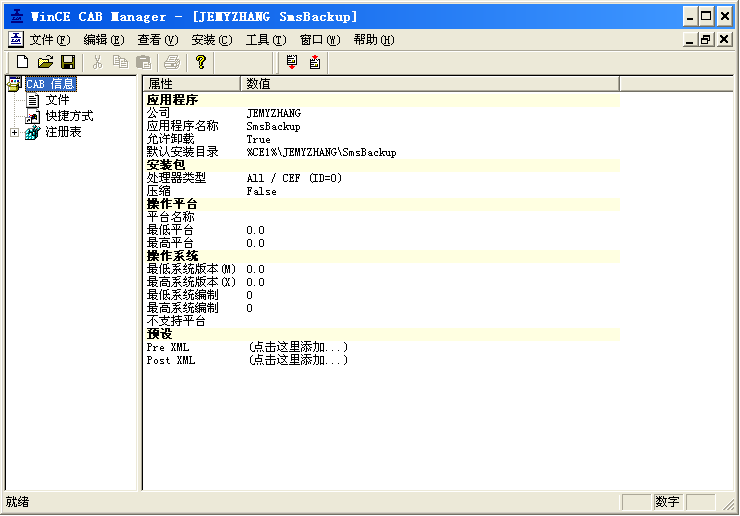Screen dimensions: 740x516
Task: Click the 数值 column header
Action: (430, 84)
